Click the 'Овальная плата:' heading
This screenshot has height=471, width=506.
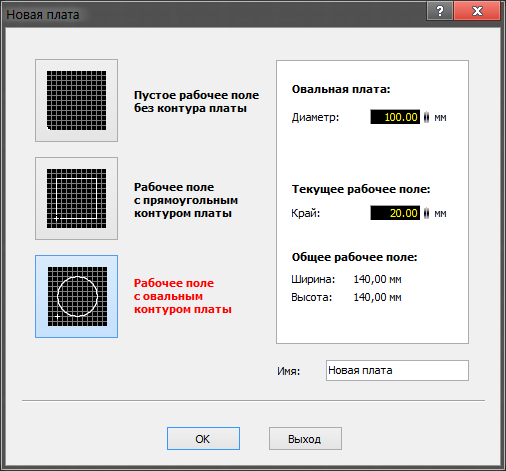pos(341,89)
